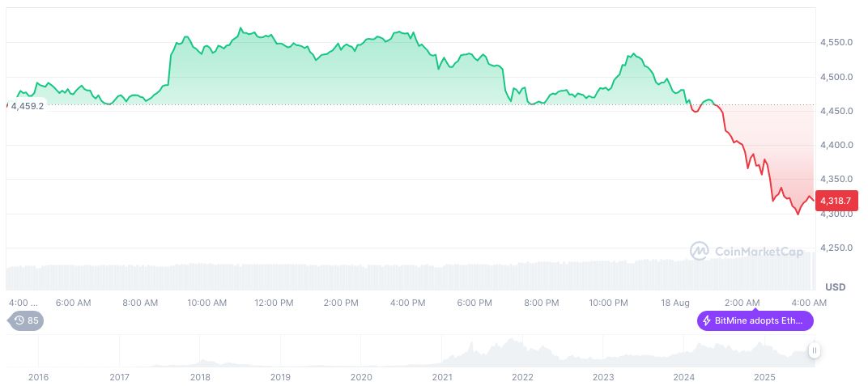Click the red 4,318.7 current price label
Screen dimensions: 868x386
click(x=835, y=201)
